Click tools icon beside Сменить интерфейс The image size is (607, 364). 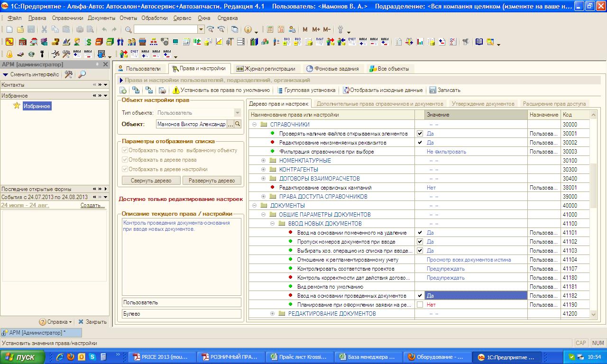tap(69, 74)
